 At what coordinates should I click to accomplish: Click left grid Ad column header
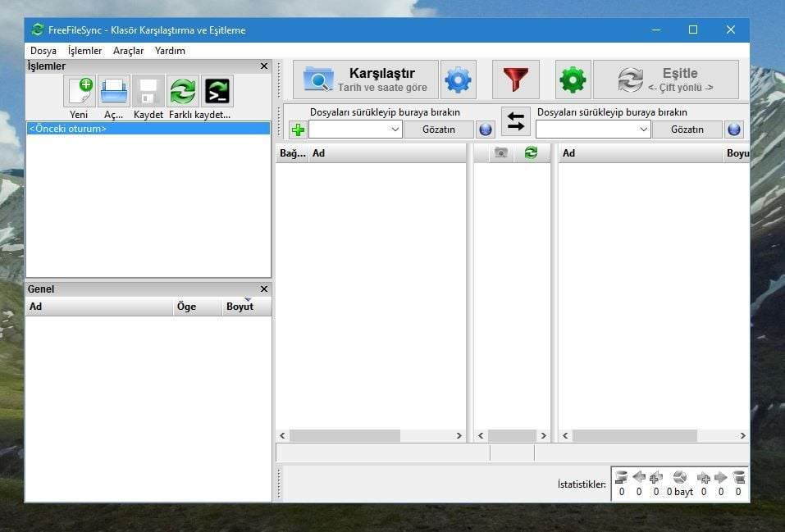tap(387, 153)
